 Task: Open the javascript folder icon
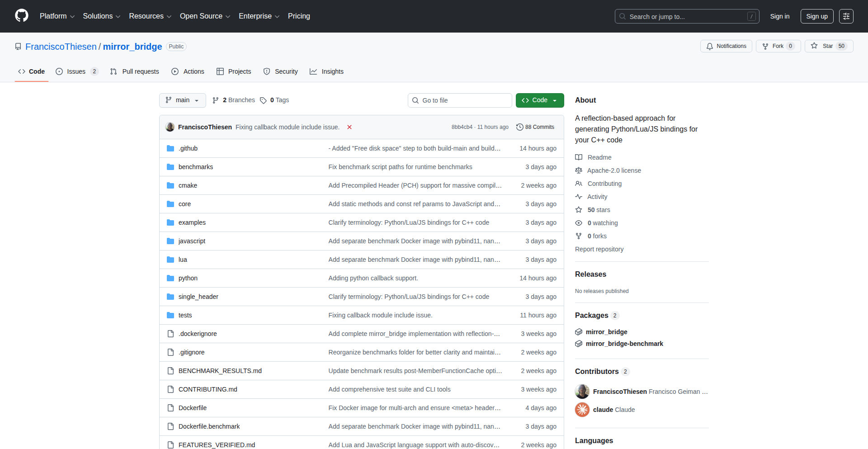pyautogui.click(x=170, y=241)
